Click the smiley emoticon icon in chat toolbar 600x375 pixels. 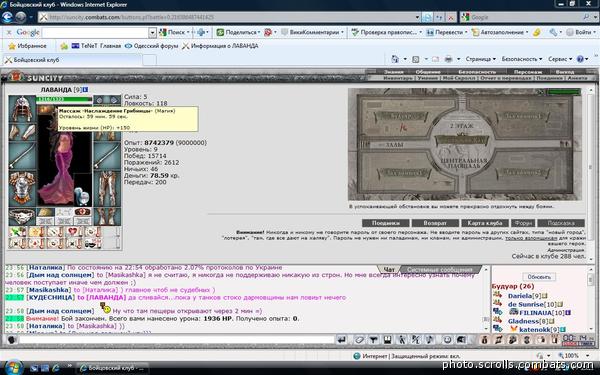447,339
